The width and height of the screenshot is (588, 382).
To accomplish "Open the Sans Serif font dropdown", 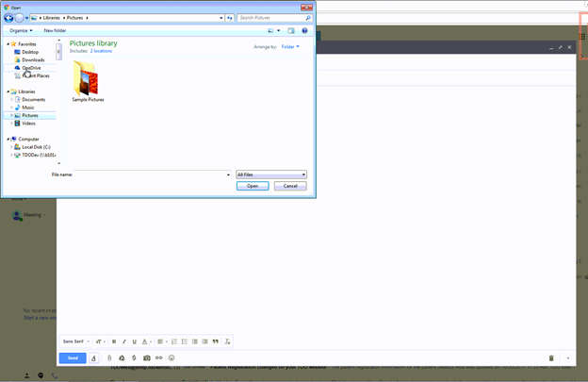I will [74, 341].
